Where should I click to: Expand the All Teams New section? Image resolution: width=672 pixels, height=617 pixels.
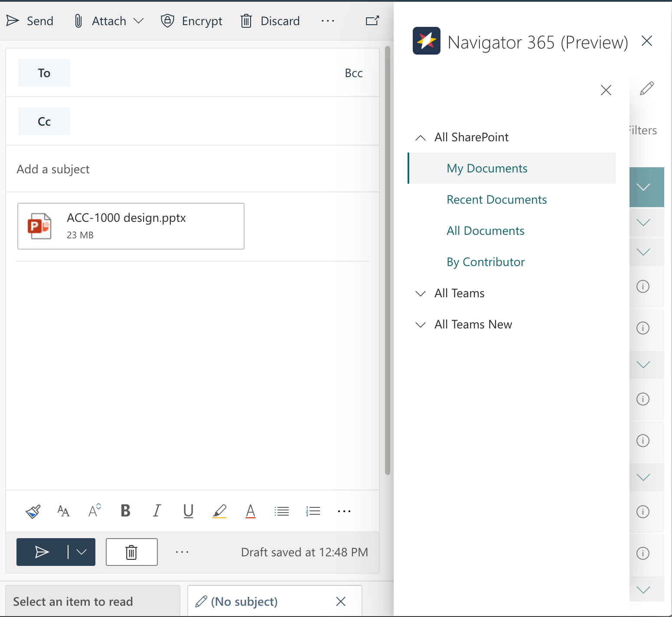[x=421, y=325]
